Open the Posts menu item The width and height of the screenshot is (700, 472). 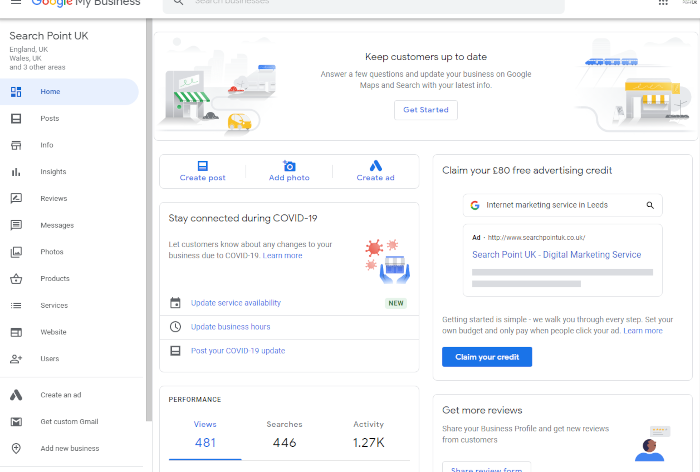tap(69, 118)
